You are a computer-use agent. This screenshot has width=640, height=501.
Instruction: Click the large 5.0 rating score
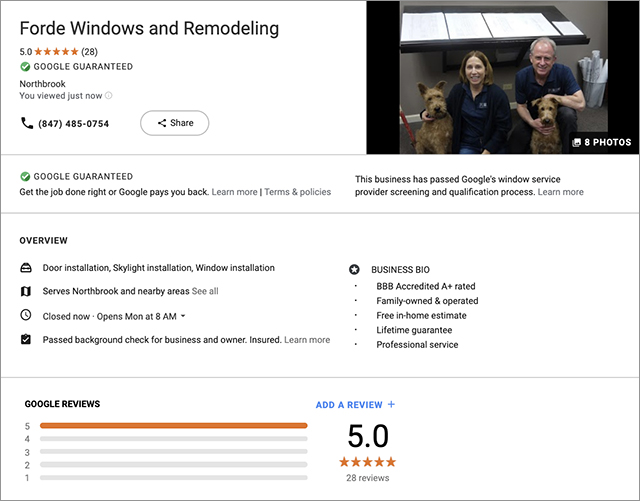[368, 436]
